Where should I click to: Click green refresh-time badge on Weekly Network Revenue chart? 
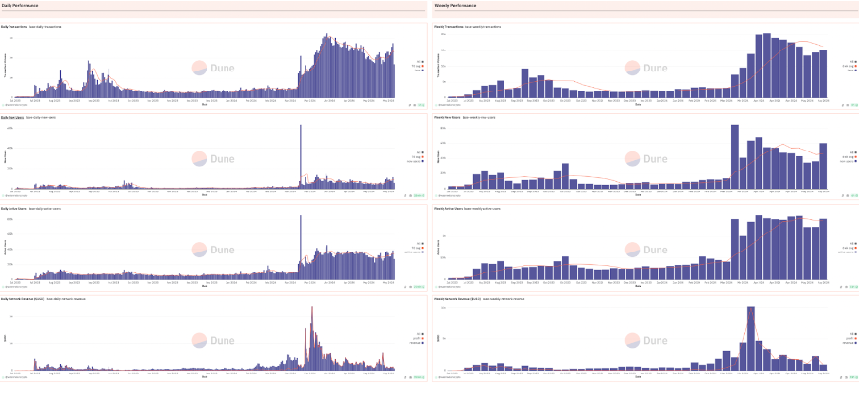(854, 377)
